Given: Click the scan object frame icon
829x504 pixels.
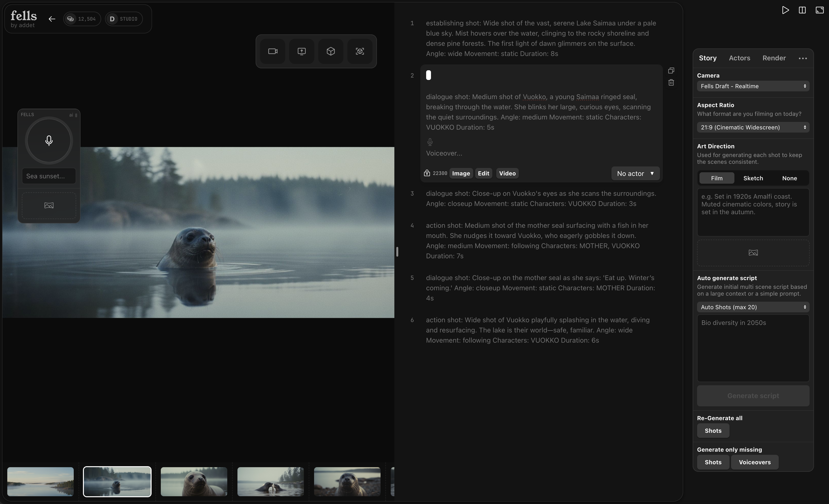Looking at the screenshot, I should 360,51.
